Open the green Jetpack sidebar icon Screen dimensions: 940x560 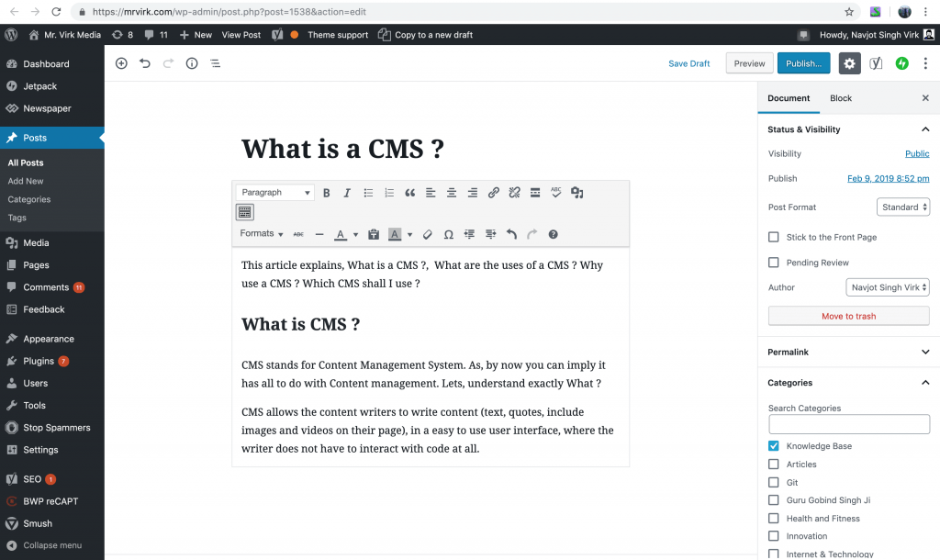tap(902, 63)
